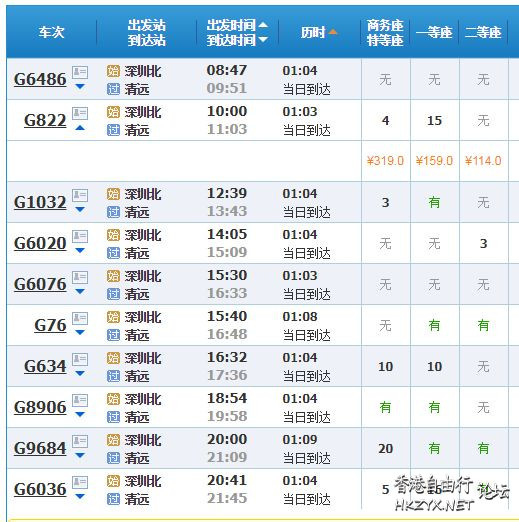The width and height of the screenshot is (519, 522).
Task: Click the 商务座 特等座 column header
Action: coord(385,33)
